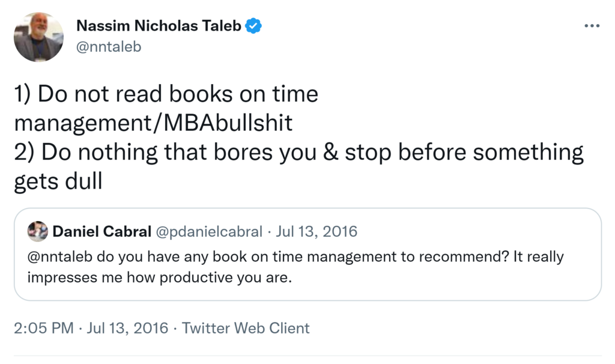Click the @nntaleb handle below the name

point(109,46)
